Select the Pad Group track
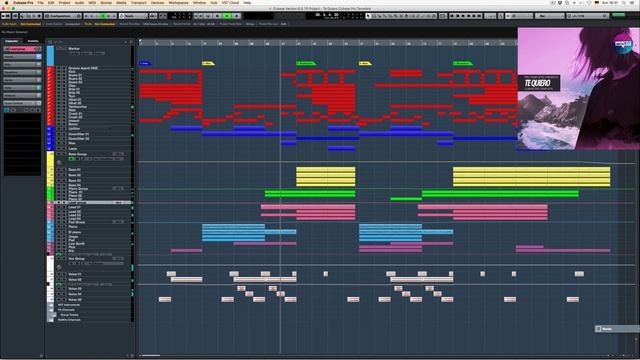Screen dimensions: 640x360 pyautogui.click(x=77, y=222)
